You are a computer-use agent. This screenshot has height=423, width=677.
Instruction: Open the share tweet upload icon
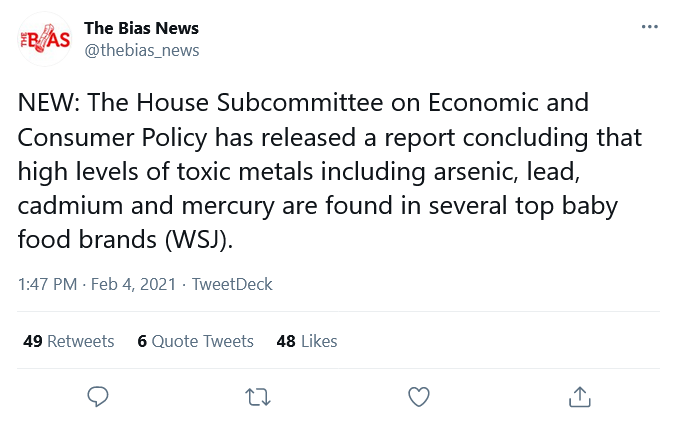tap(579, 396)
